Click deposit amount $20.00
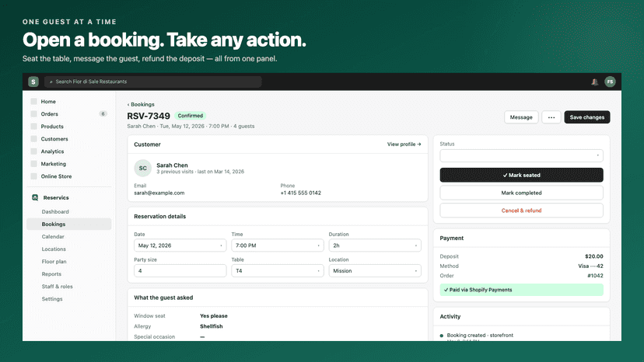This screenshot has width=644, height=362. (x=594, y=256)
